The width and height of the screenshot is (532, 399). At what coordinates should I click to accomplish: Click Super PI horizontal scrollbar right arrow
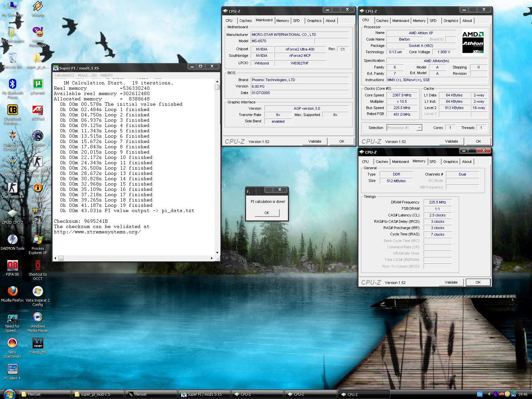pyautogui.click(x=212, y=258)
